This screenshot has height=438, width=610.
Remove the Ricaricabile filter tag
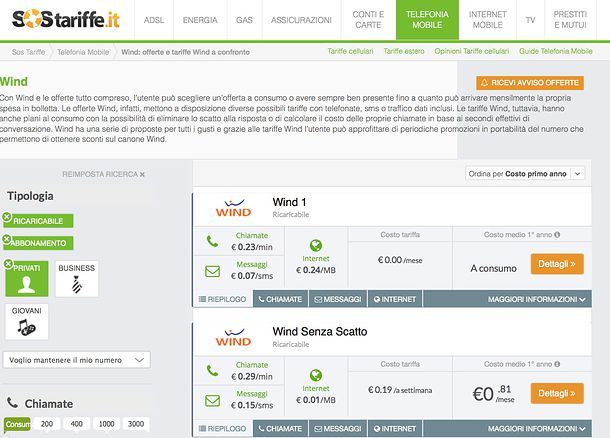[x=7, y=216]
